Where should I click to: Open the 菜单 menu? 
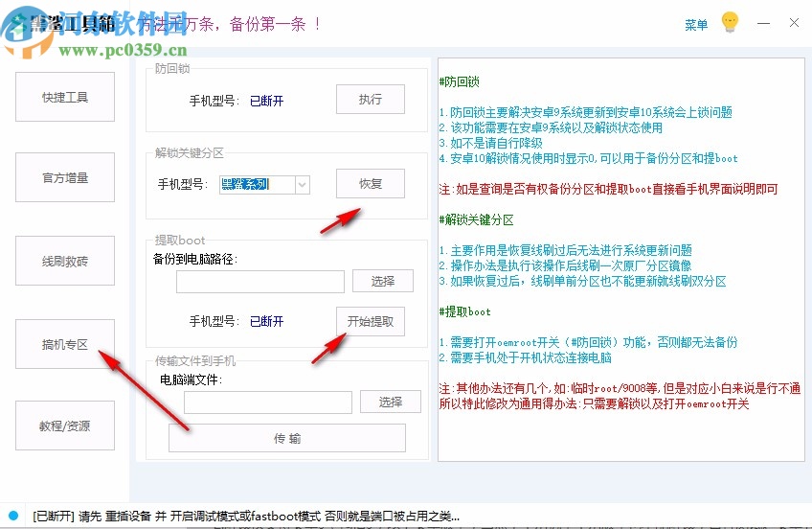(696, 24)
